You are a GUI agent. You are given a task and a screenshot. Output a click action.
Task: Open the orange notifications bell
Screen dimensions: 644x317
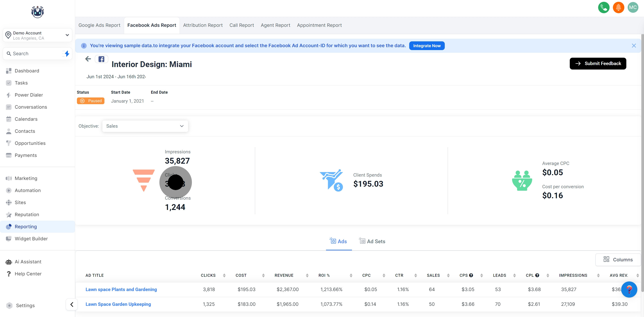[x=618, y=8]
